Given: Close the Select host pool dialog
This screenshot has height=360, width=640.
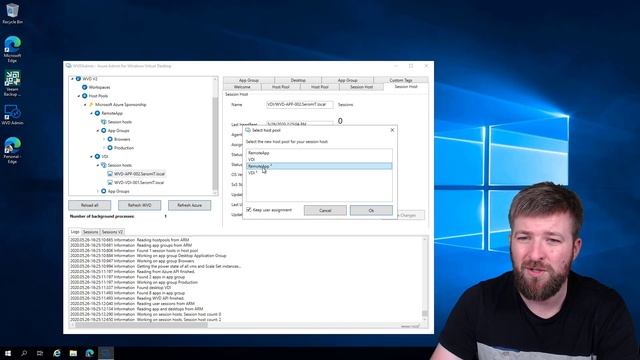Looking at the screenshot, I should [x=392, y=130].
